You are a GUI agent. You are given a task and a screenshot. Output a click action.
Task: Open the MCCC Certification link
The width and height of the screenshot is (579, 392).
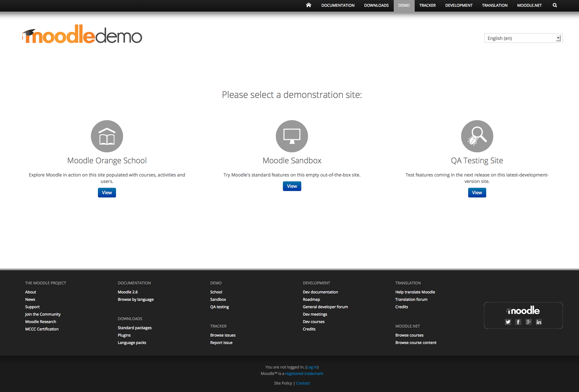click(42, 329)
